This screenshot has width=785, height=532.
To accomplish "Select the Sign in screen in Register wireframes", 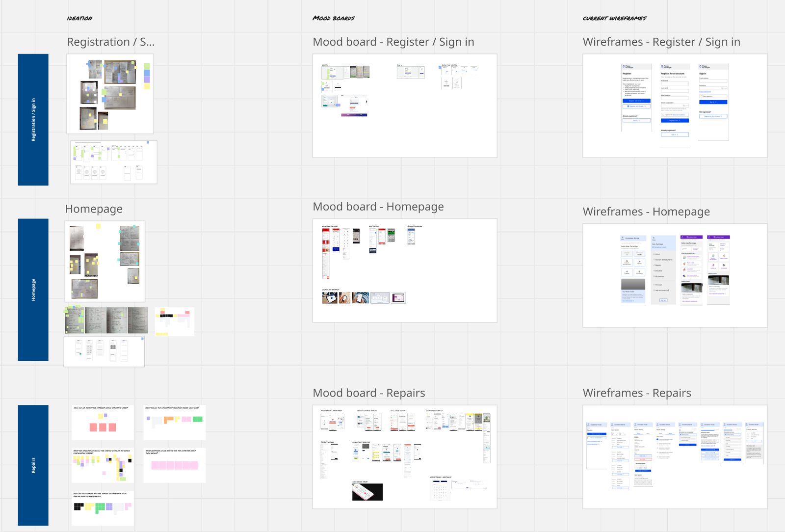I will click(x=713, y=102).
